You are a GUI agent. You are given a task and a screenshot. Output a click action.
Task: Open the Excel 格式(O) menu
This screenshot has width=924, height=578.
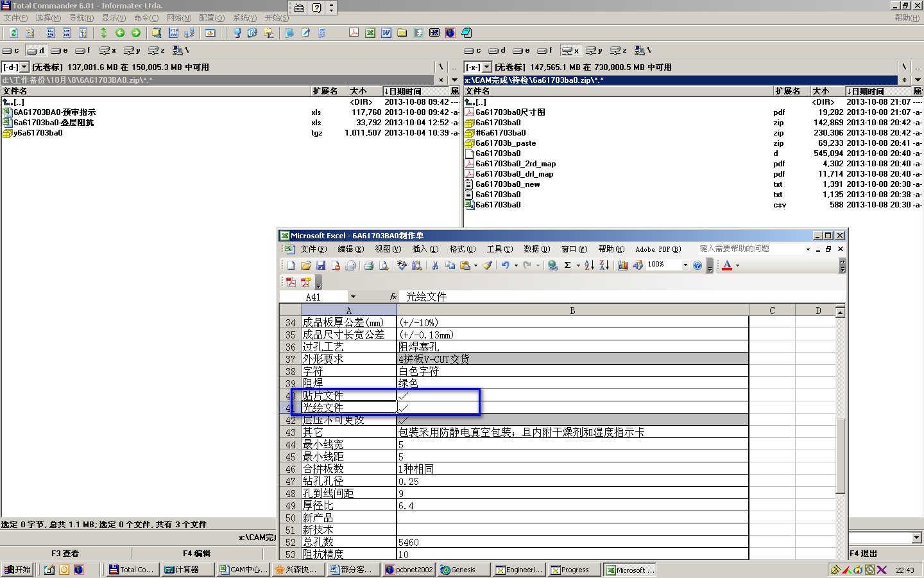[462, 249]
